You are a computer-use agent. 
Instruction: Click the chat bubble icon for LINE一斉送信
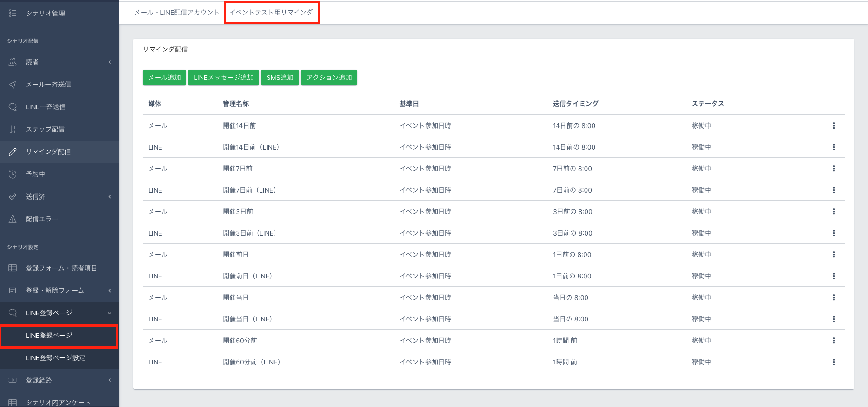pos(13,107)
